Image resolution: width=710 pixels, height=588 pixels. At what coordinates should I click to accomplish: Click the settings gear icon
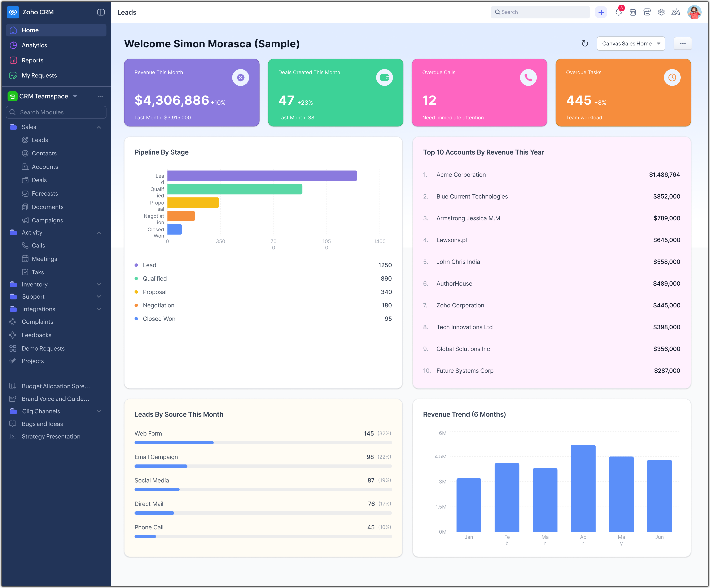[x=661, y=12]
